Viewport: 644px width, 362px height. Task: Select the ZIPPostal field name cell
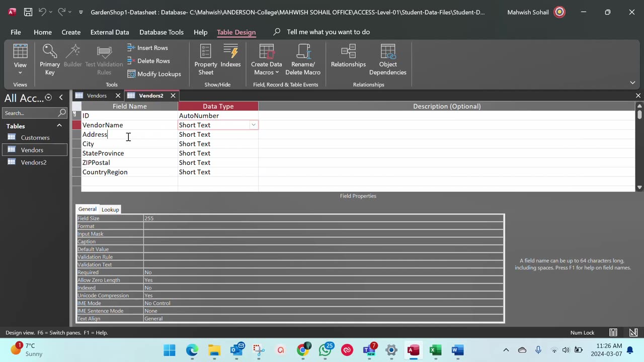130,162
